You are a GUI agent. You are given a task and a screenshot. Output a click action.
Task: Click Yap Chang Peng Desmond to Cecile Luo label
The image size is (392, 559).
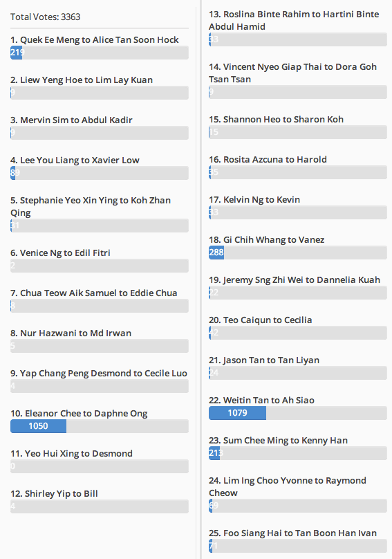[99, 374]
